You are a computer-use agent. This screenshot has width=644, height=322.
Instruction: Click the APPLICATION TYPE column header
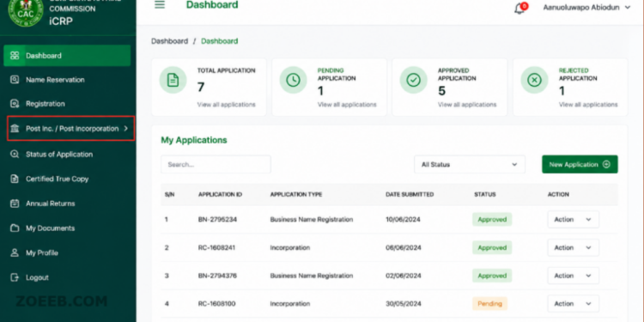[x=295, y=194]
